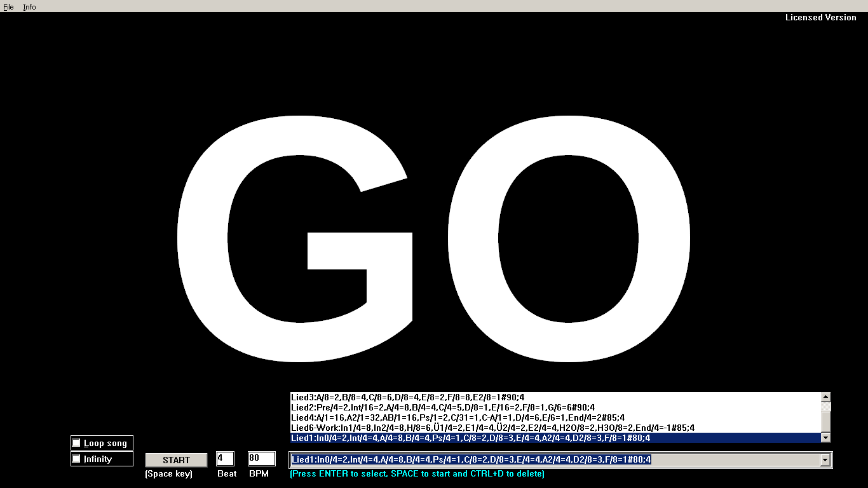The width and height of the screenshot is (868, 488).
Task: Click the song list scrollbar thumb
Action: 825,420
